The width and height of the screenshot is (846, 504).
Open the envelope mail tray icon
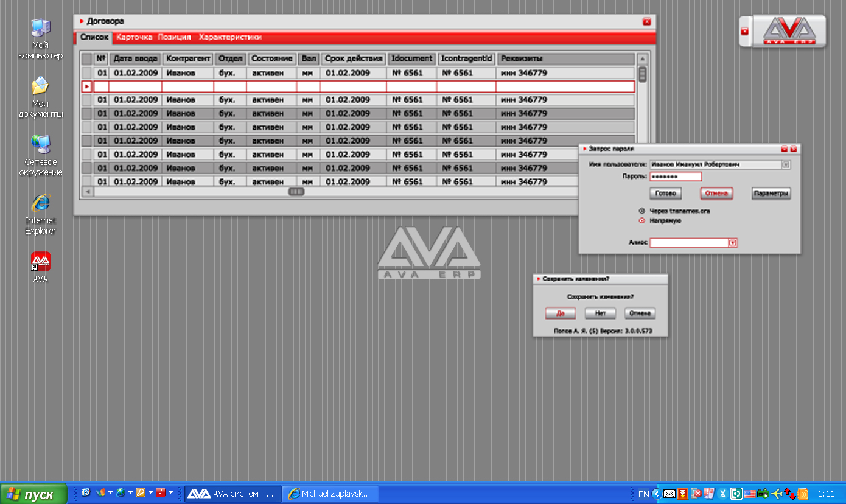click(x=669, y=494)
